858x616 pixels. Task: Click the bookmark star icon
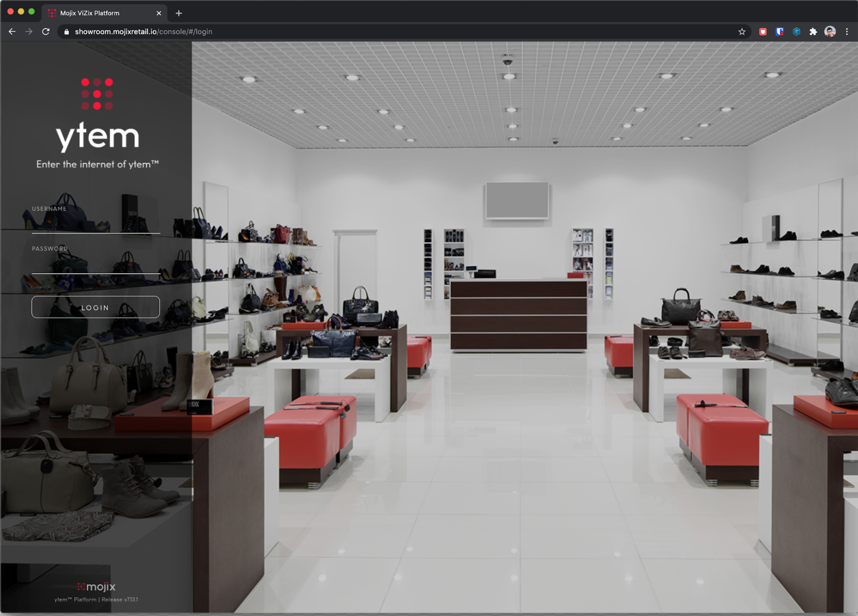point(742,31)
